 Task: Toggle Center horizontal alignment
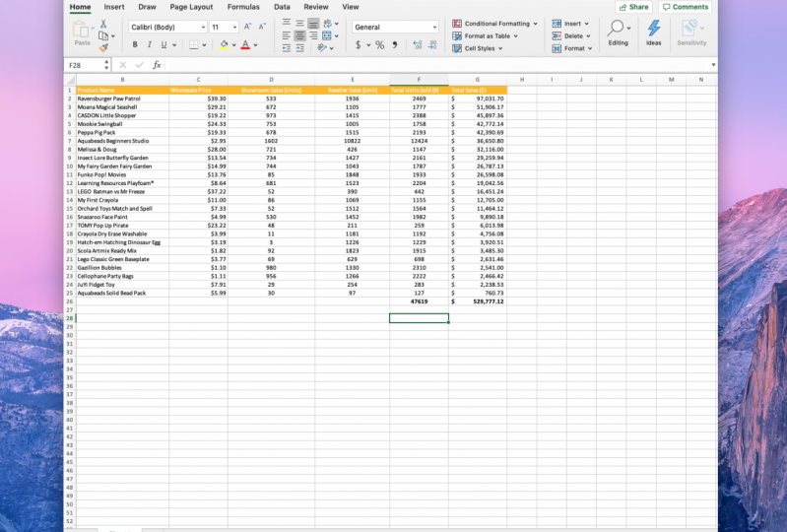tap(299, 35)
